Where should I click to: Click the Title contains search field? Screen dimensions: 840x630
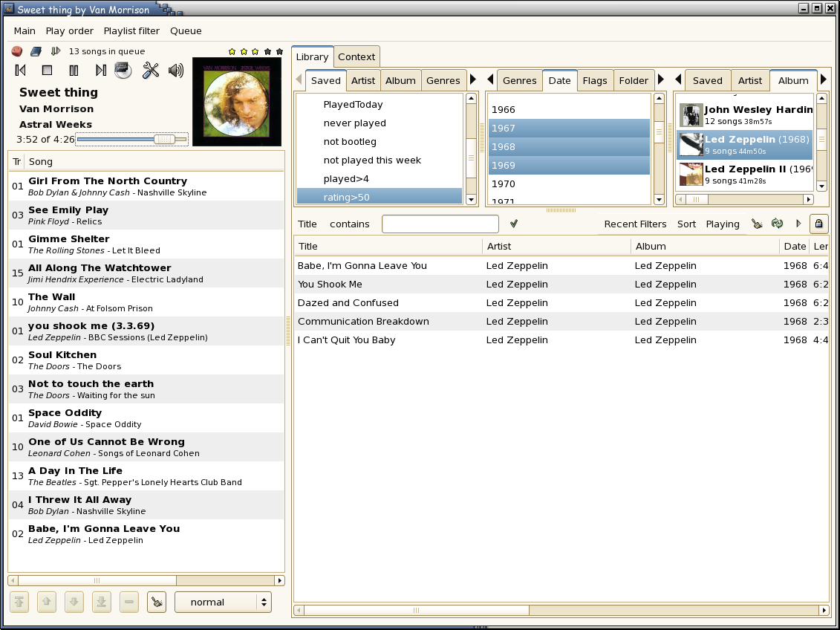coord(440,224)
